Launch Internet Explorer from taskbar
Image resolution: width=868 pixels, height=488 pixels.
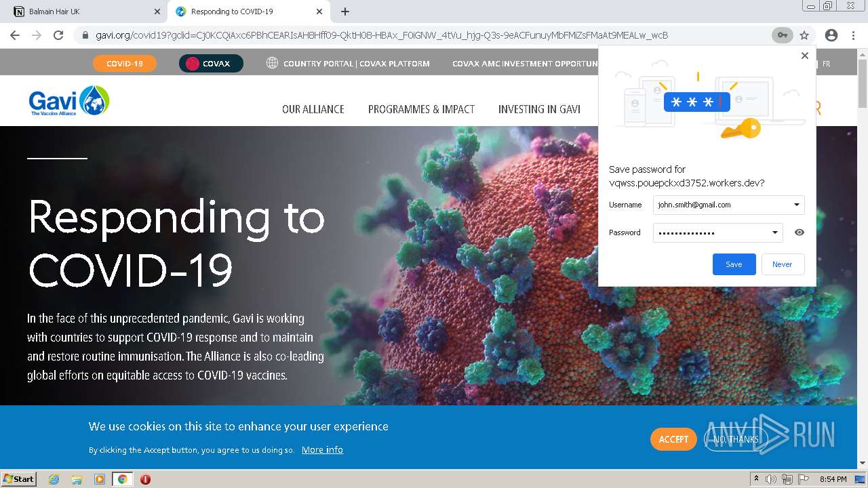pos(54,479)
